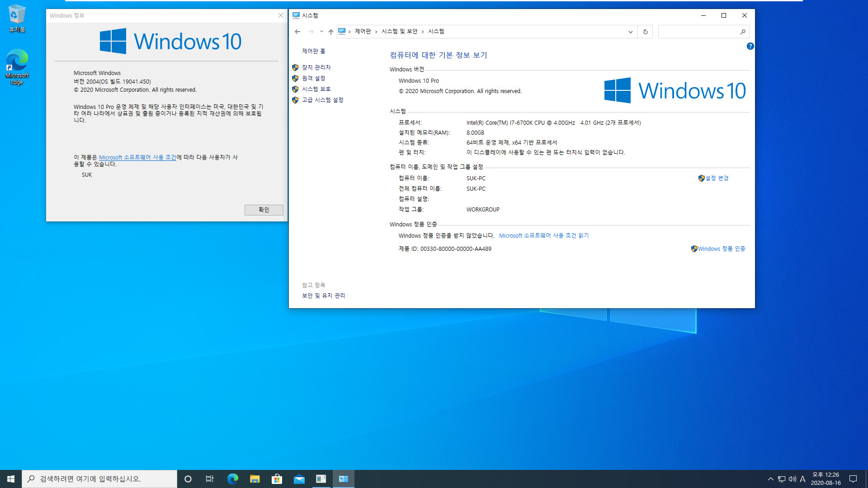Open the taskbar clock and date
The width and height of the screenshot is (868, 488).
point(826,479)
